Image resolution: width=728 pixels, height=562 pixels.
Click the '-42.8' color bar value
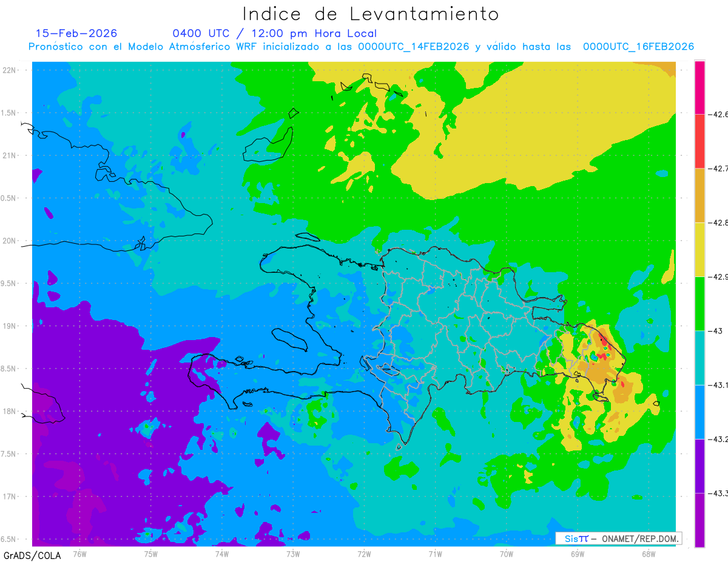coord(718,222)
